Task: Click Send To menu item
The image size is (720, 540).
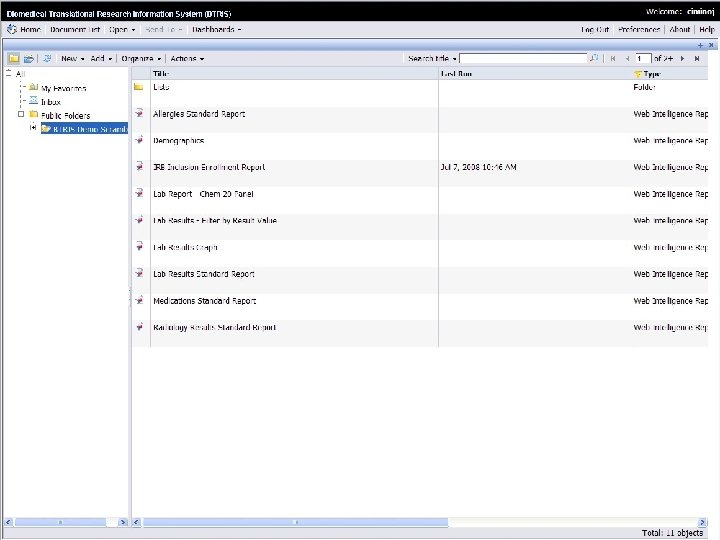Action: coord(164,29)
